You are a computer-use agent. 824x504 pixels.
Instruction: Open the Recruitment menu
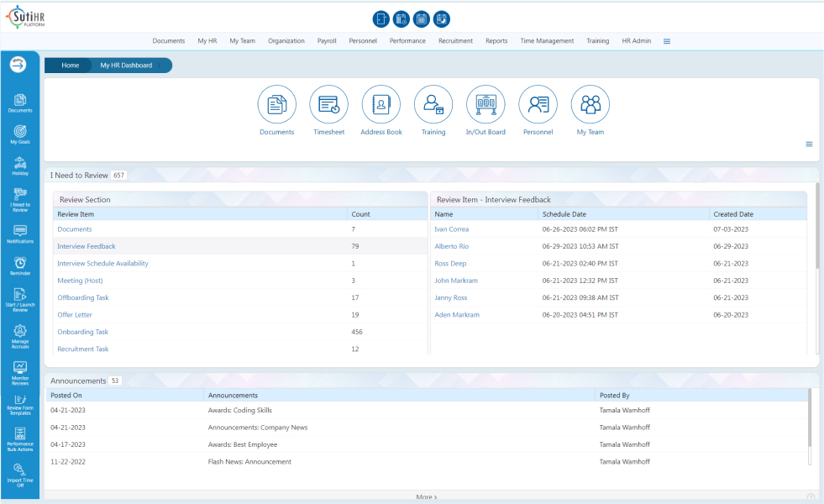pos(455,41)
